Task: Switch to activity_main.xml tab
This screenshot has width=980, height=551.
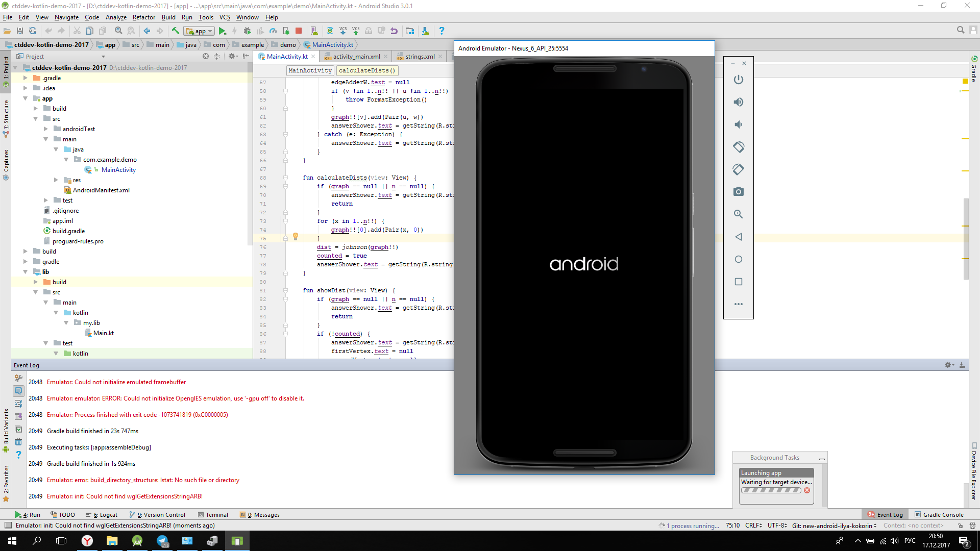Action: [x=356, y=57]
